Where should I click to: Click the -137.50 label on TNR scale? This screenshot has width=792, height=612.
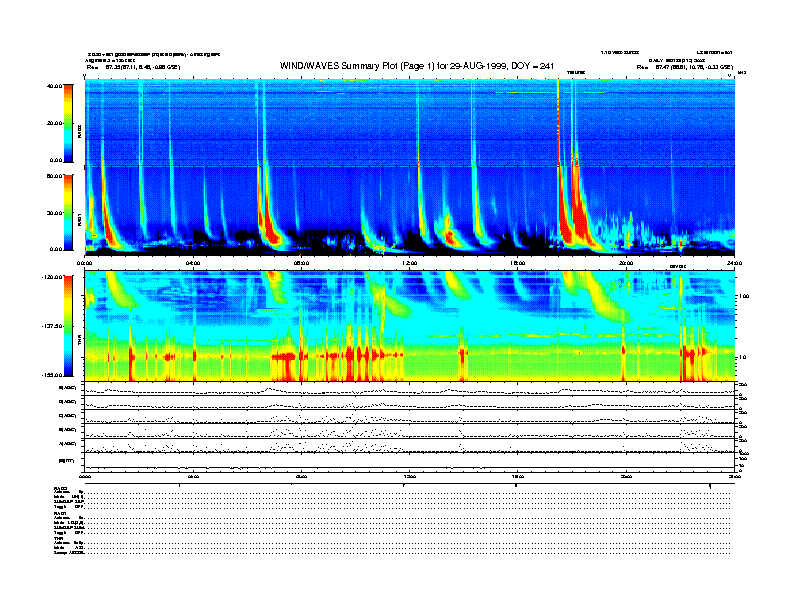52,326
